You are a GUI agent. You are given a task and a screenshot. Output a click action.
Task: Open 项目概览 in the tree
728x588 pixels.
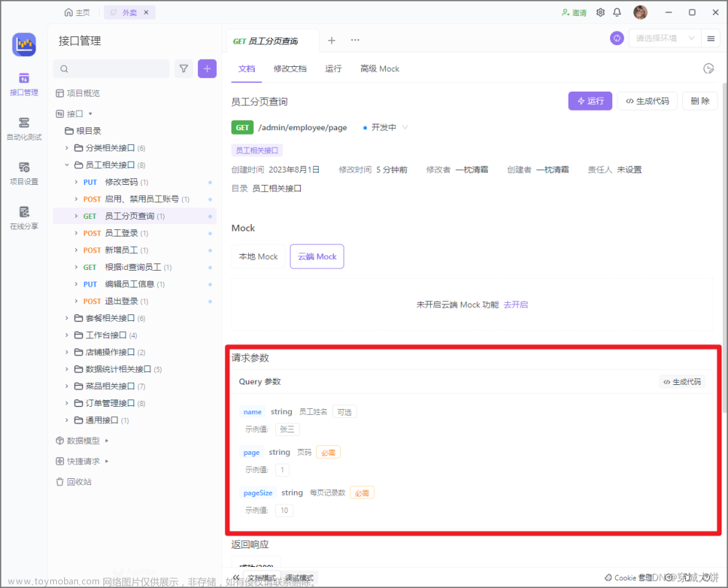[78, 93]
